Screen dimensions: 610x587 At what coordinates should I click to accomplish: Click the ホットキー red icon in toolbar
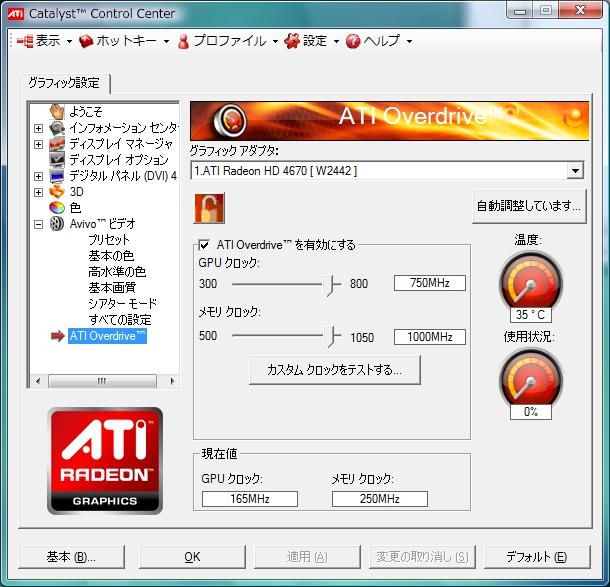tap(86, 41)
